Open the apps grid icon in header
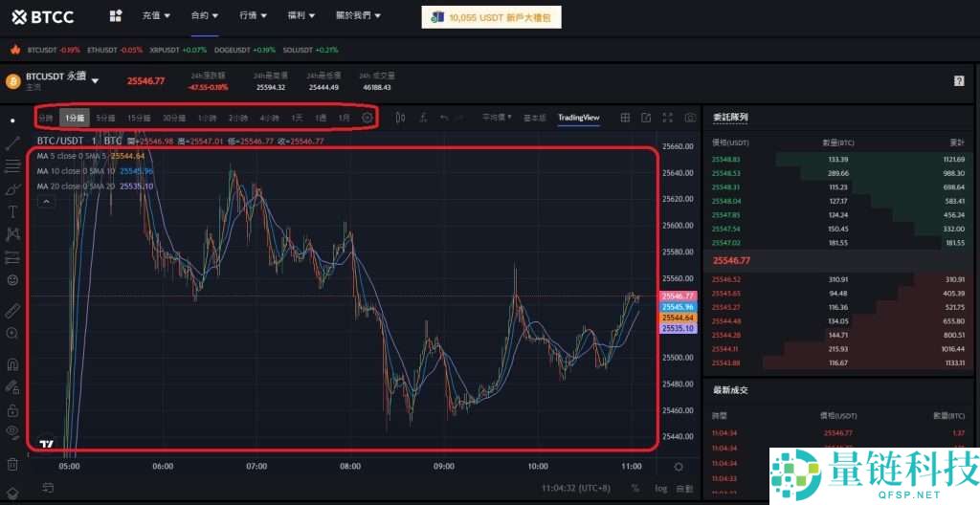 pos(116,15)
